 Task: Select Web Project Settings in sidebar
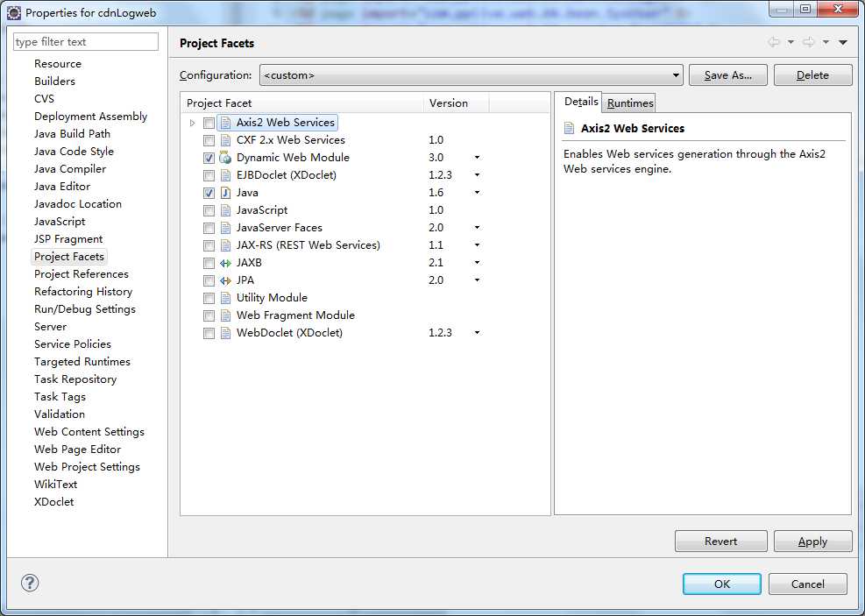tap(87, 466)
